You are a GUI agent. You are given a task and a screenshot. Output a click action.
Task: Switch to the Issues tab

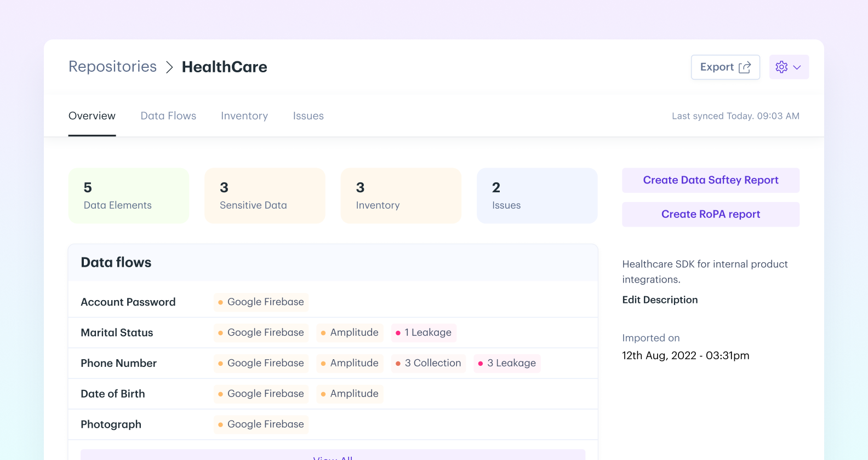click(309, 116)
